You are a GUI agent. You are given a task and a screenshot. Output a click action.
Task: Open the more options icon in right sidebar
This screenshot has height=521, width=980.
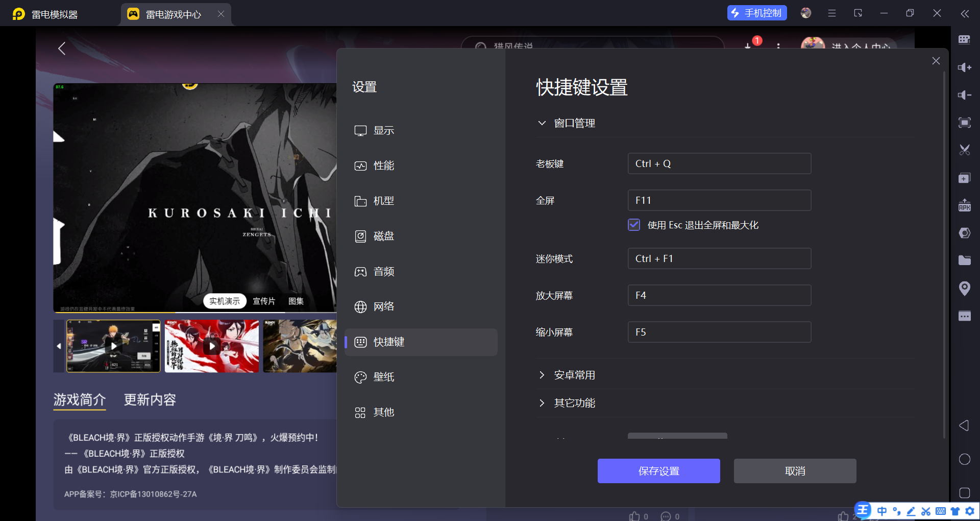[x=964, y=316]
